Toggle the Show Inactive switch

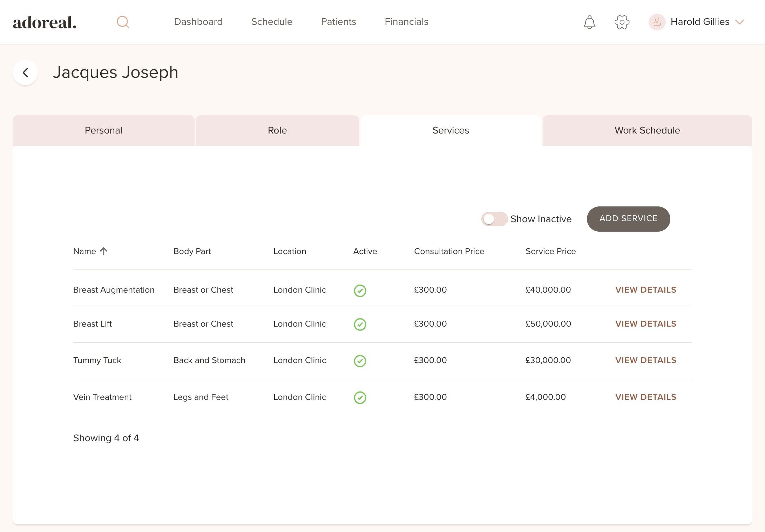[x=494, y=219]
